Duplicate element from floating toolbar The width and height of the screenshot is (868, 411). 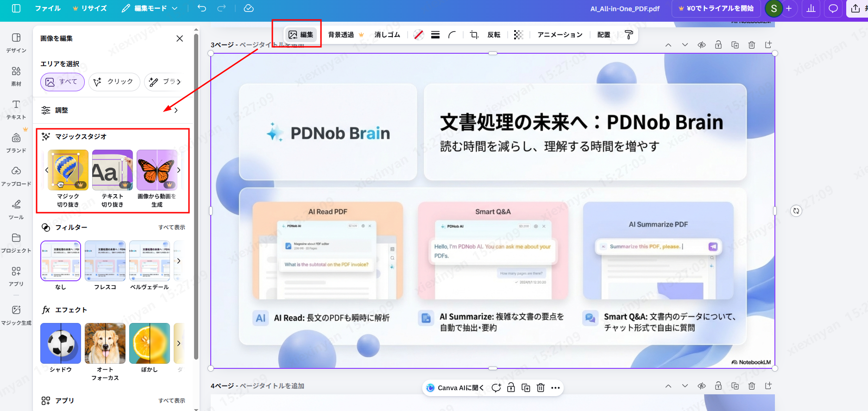point(526,388)
